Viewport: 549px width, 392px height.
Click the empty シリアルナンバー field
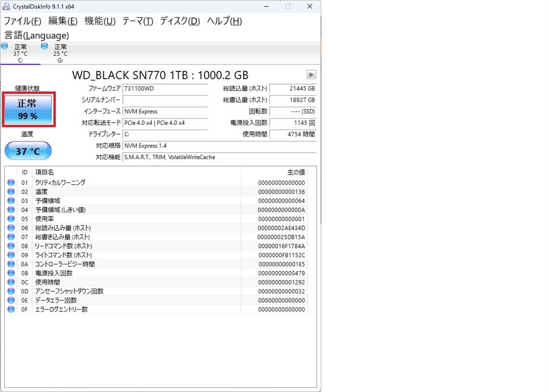click(165, 100)
